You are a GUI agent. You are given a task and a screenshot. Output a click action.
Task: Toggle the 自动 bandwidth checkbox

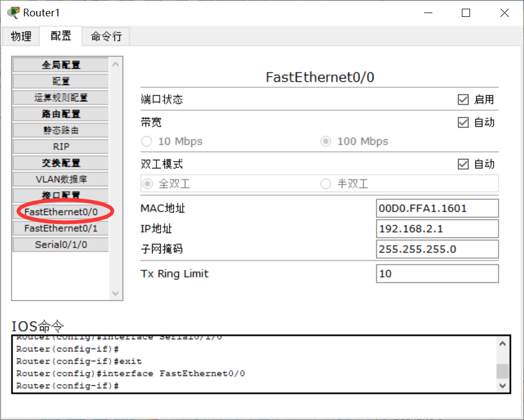(463, 122)
